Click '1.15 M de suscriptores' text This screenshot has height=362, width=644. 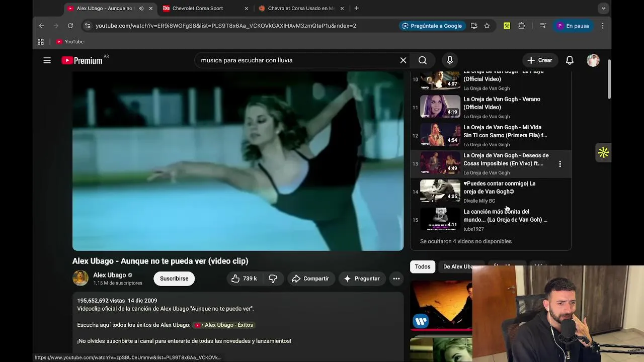click(x=118, y=283)
